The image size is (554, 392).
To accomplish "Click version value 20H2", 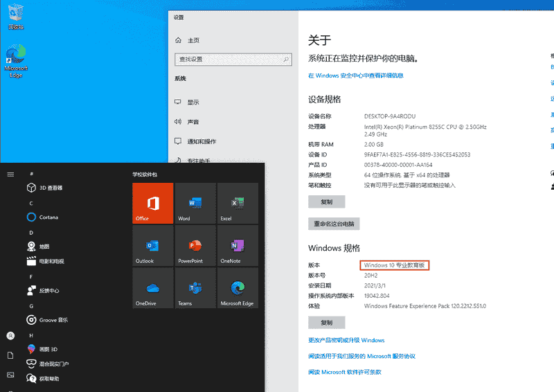I will point(370,276).
